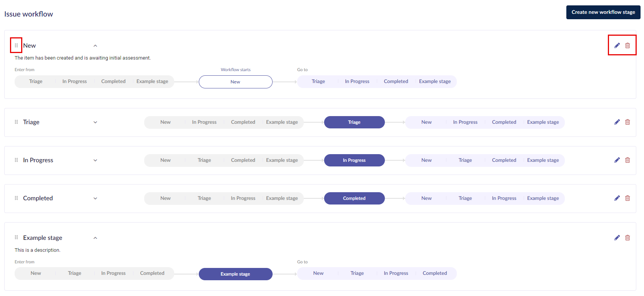Viewport: 644px width, 296px height.
Task: Toggle New in Completed row's go-to list
Action: click(426, 198)
